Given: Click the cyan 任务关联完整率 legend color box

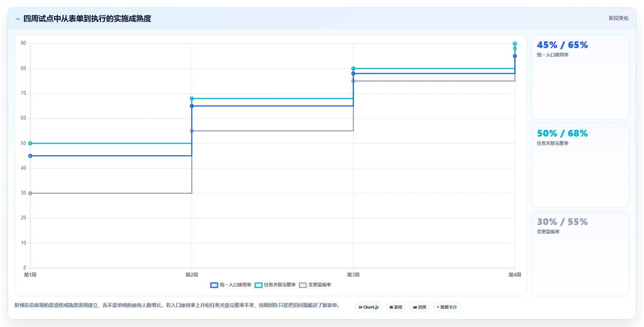Looking at the screenshot, I should 259,285.
